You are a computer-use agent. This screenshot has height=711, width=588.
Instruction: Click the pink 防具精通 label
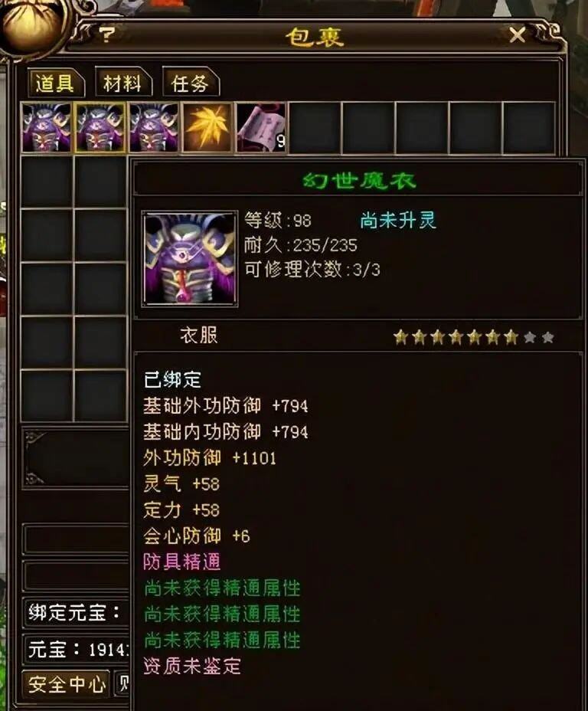point(182,562)
